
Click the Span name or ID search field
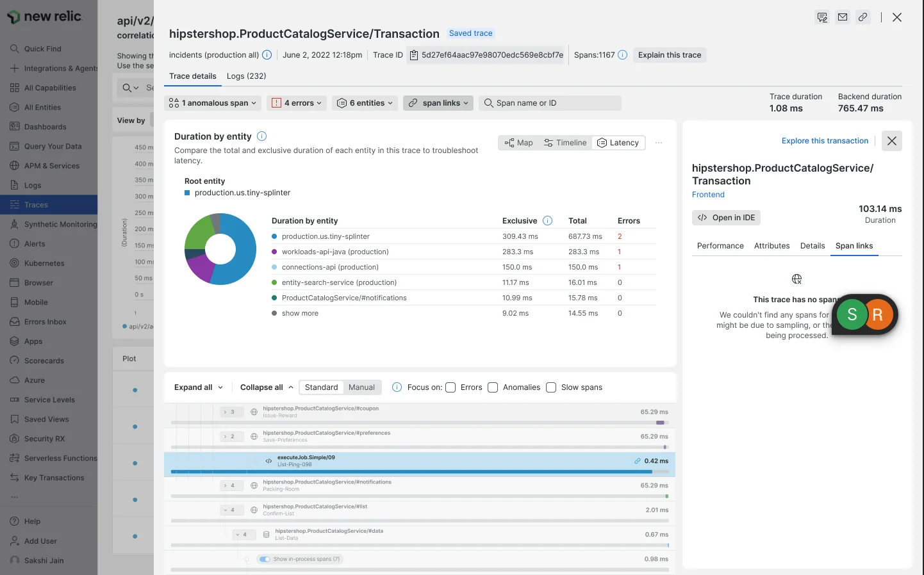(x=555, y=103)
